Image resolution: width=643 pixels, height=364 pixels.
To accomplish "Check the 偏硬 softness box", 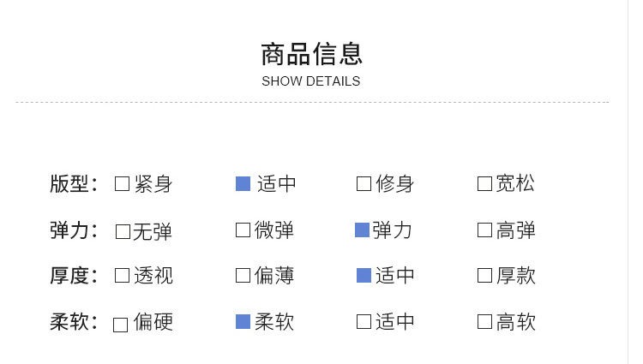I will click(120, 325).
